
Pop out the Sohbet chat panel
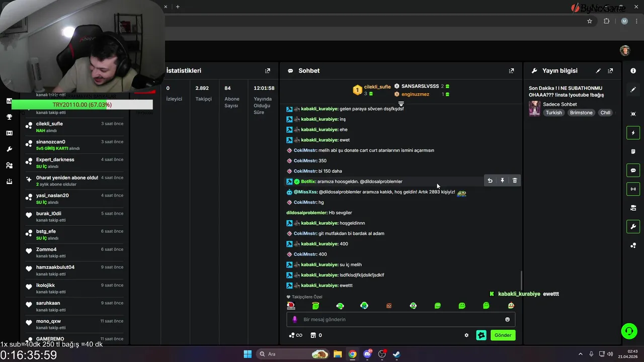coord(511,71)
